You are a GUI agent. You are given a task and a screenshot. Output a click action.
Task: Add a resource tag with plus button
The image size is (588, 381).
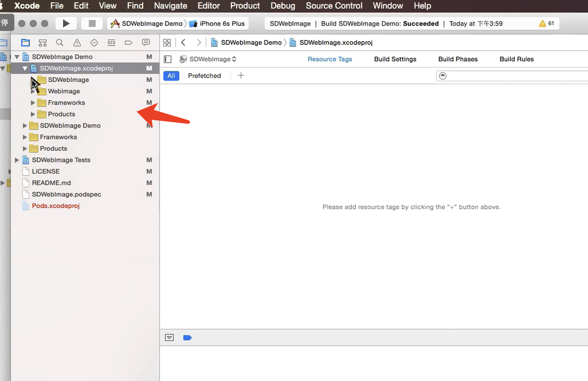tap(241, 76)
